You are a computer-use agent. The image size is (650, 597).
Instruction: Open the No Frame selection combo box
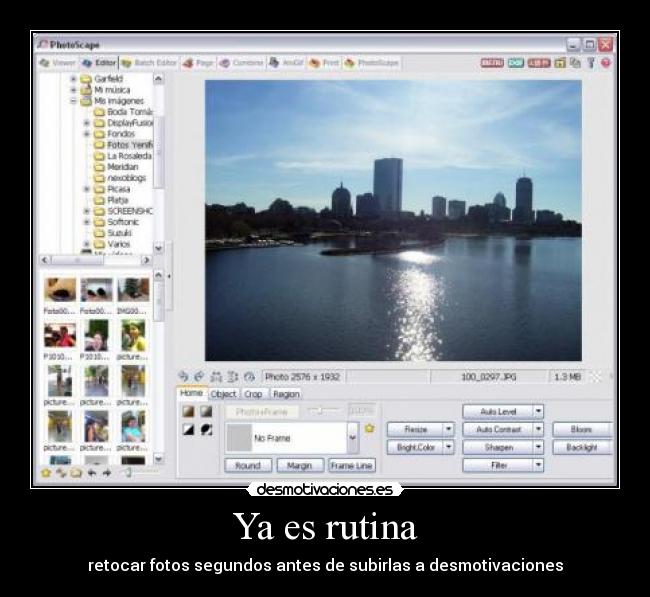click(292, 438)
